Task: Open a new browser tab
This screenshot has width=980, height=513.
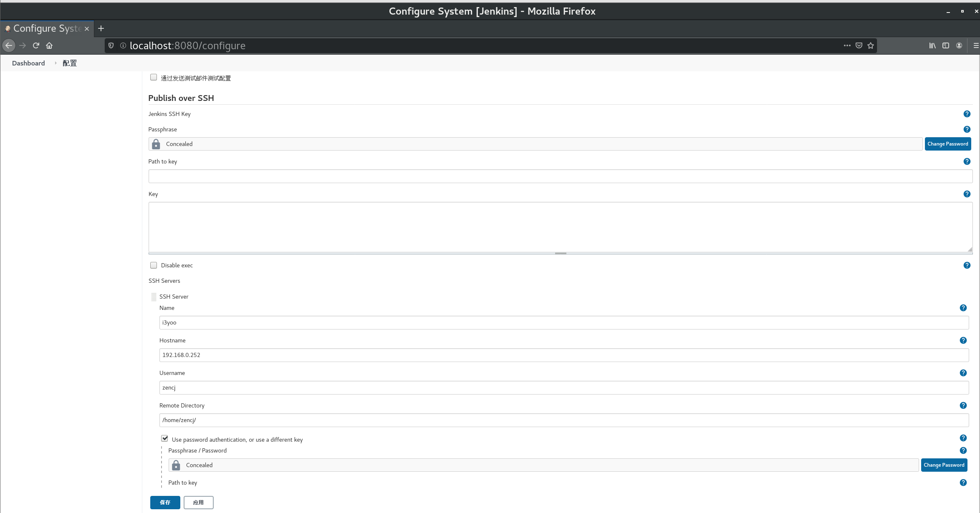Action: [101, 28]
